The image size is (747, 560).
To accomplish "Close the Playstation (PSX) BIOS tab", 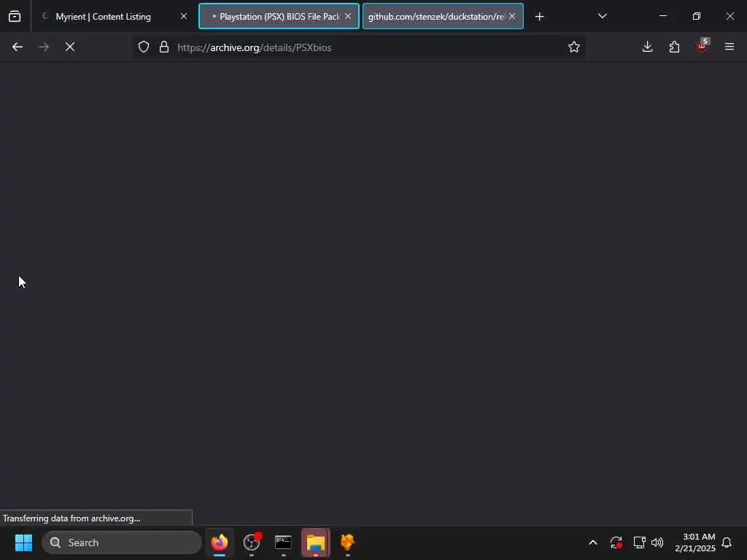I will 348,16.
